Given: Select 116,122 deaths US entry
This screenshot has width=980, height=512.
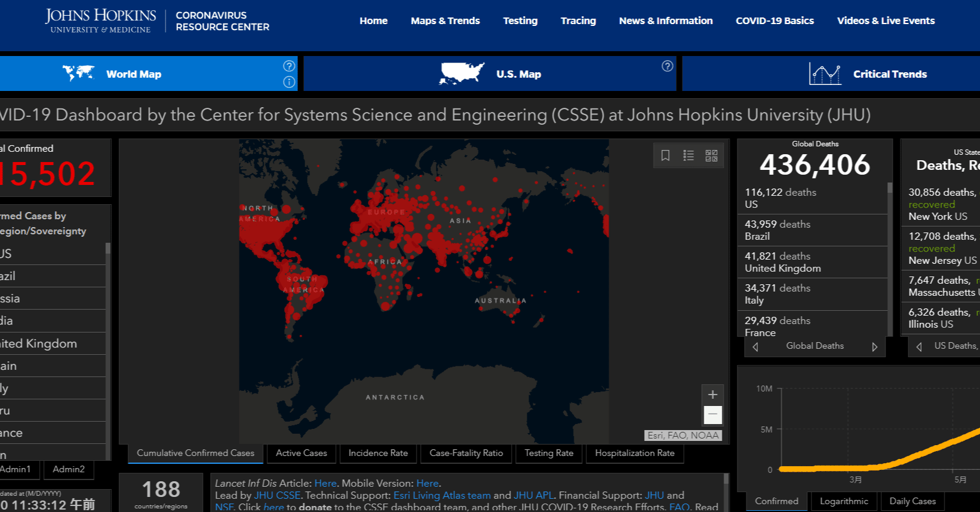Looking at the screenshot, I should click(813, 198).
